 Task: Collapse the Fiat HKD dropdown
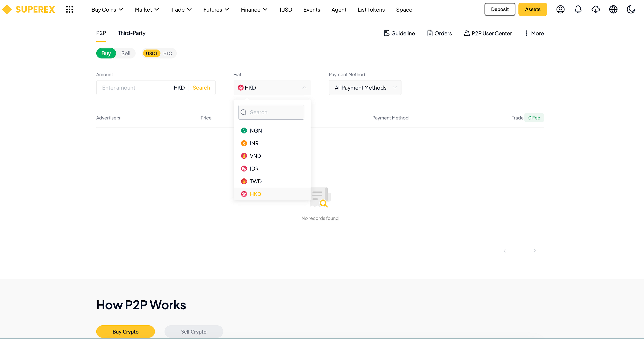(x=272, y=87)
